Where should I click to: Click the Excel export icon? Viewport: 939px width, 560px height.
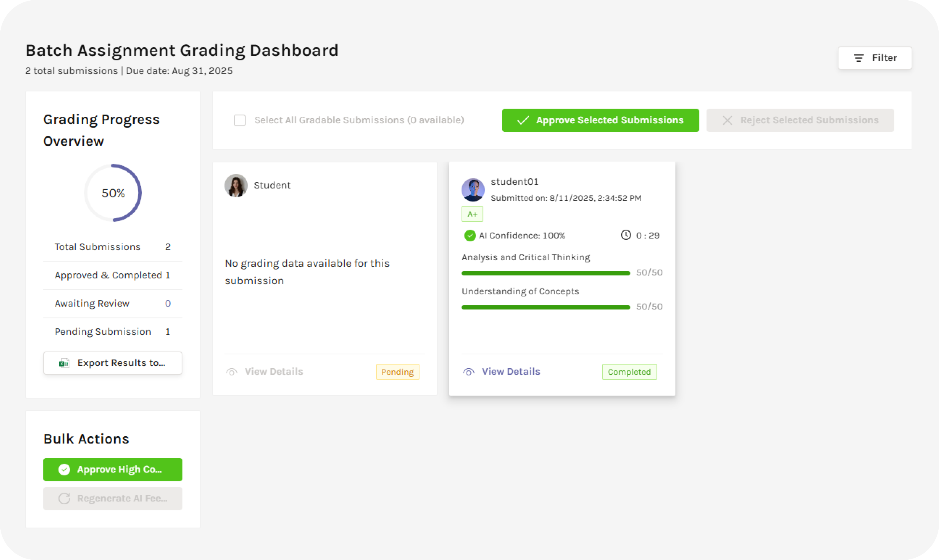click(x=64, y=363)
